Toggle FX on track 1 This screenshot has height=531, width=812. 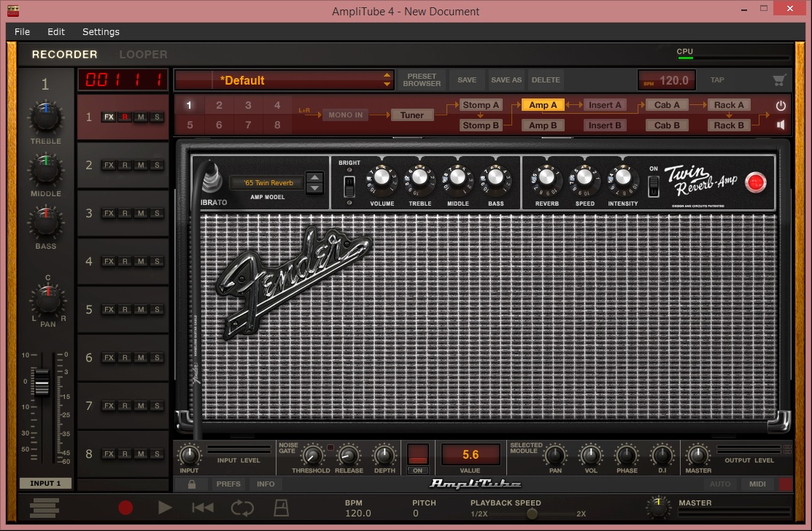click(x=109, y=117)
